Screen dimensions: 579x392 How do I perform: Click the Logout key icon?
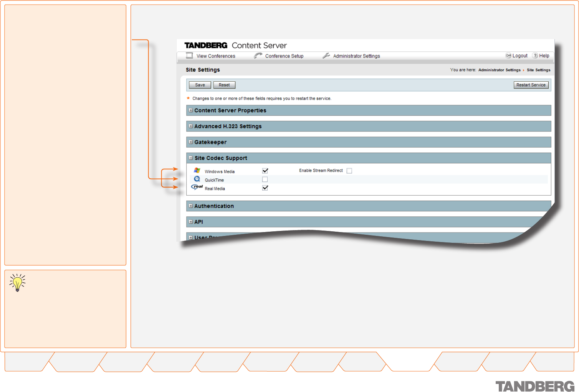508,56
